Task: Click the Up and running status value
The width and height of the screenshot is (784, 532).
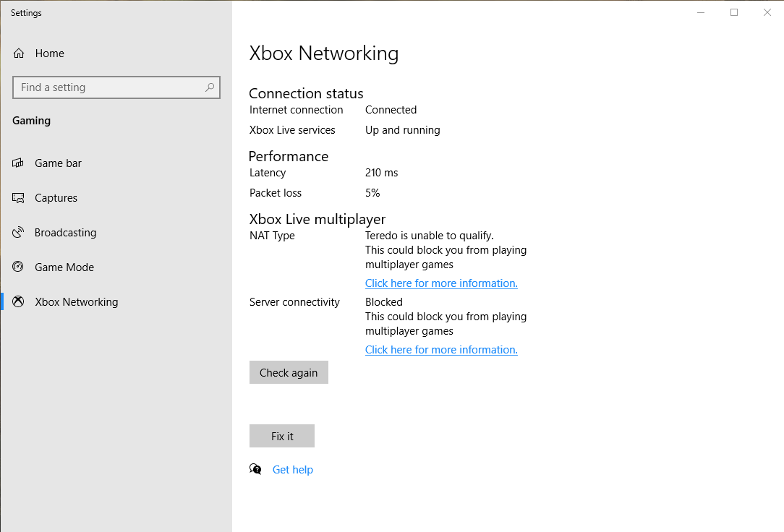Action: pos(403,130)
